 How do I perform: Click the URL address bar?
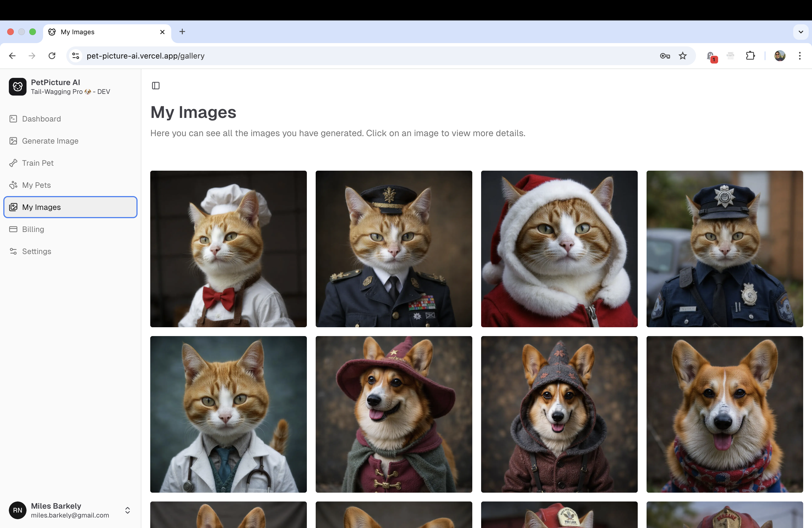341,56
